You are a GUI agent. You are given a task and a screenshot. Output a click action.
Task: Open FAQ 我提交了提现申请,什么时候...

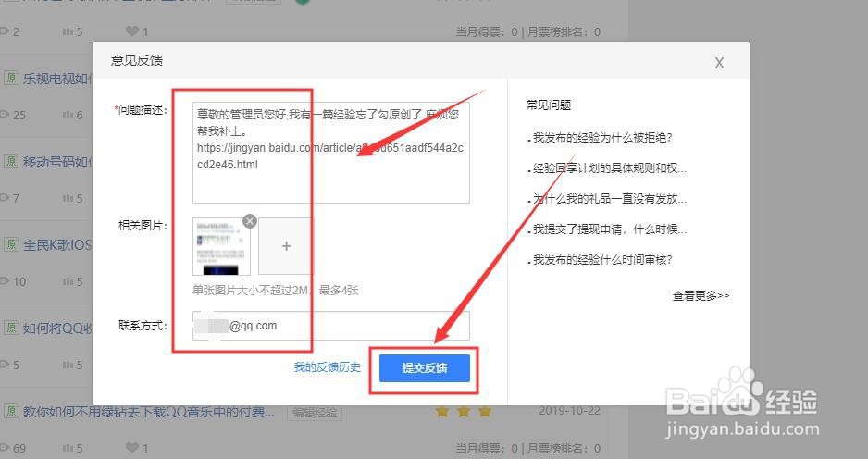tap(610, 229)
